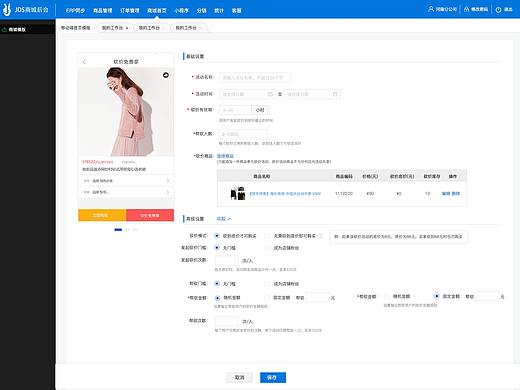520x390 pixels.
Task: Switch to the 移动端首页模板 tab
Action: tap(76, 28)
